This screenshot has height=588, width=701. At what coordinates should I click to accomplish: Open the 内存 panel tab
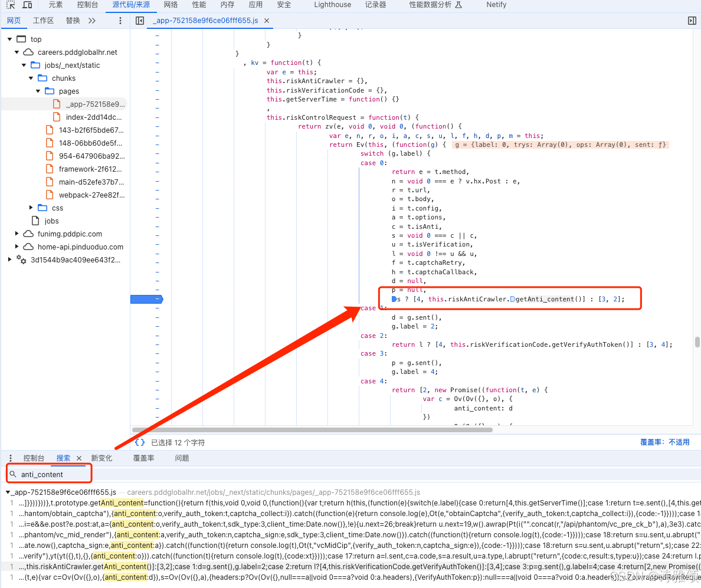pyautogui.click(x=227, y=5)
